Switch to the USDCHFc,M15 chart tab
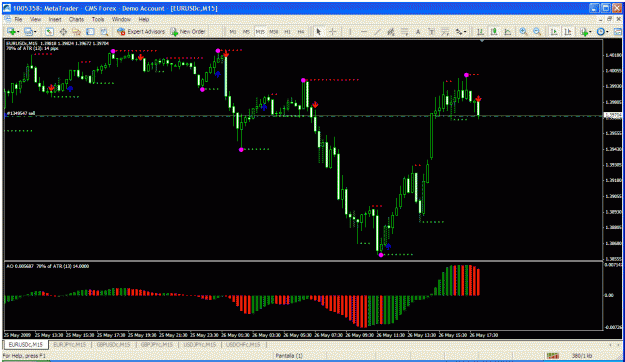Screen dimensions: 625x362 click(243, 344)
